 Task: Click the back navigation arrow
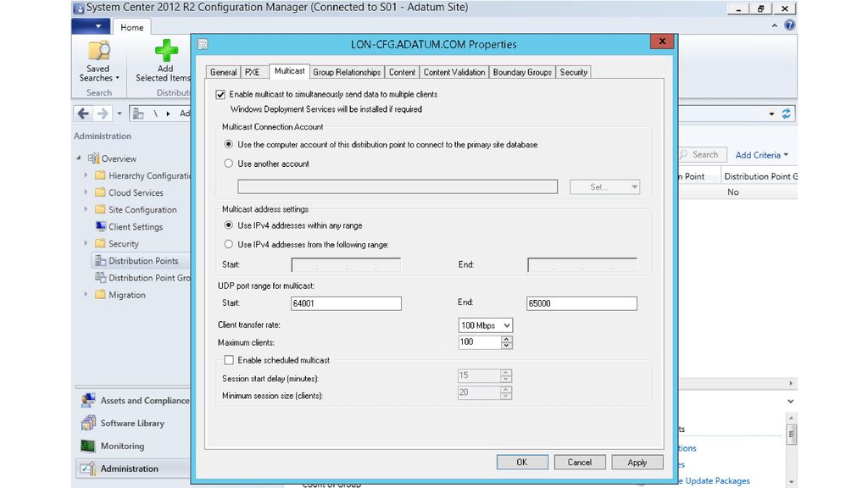(84, 114)
